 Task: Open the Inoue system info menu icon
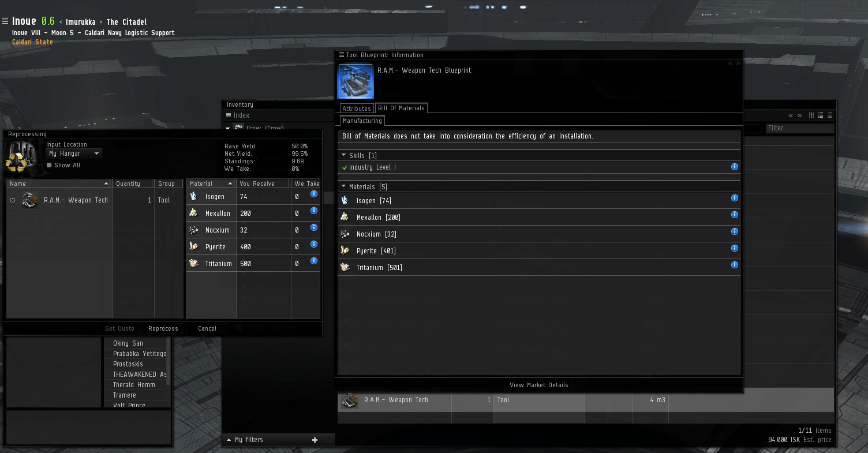(5, 21)
